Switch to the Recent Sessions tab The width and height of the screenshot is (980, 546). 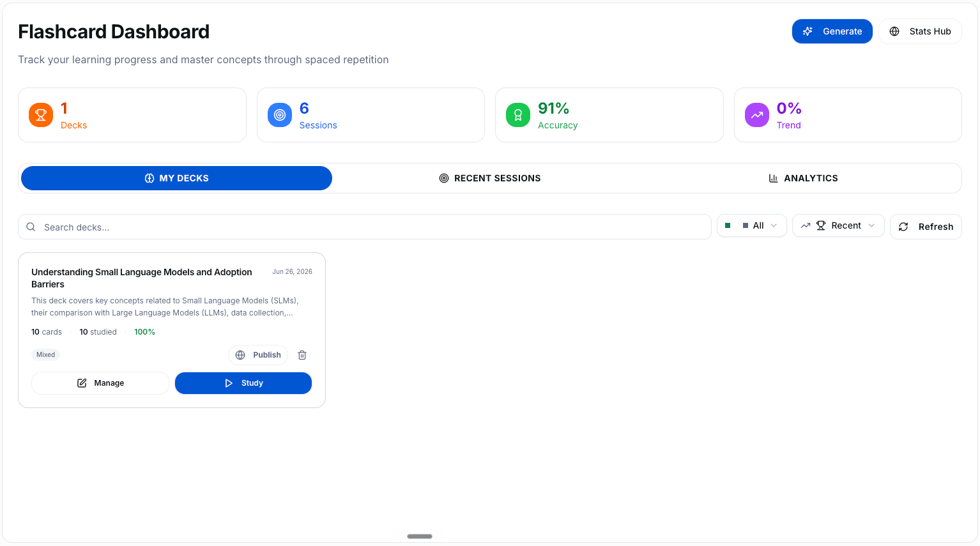490,178
